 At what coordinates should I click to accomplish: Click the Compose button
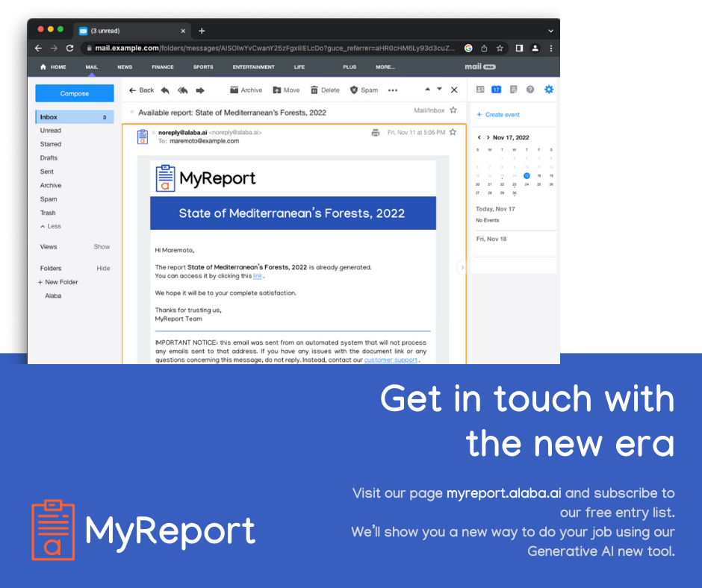coord(75,94)
